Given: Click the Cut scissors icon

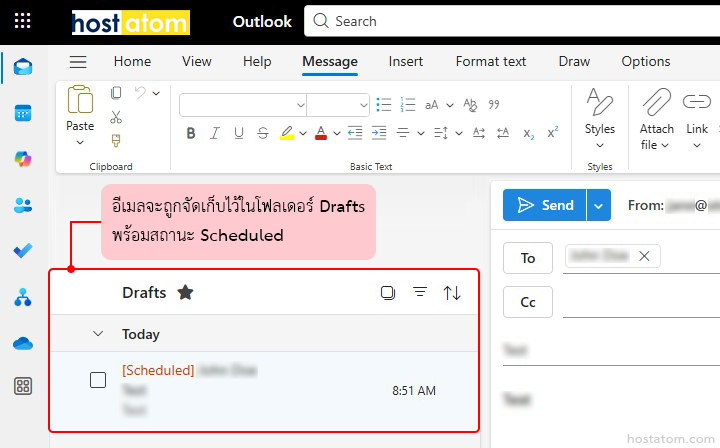Looking at the screenshot, I should (116, 118).
